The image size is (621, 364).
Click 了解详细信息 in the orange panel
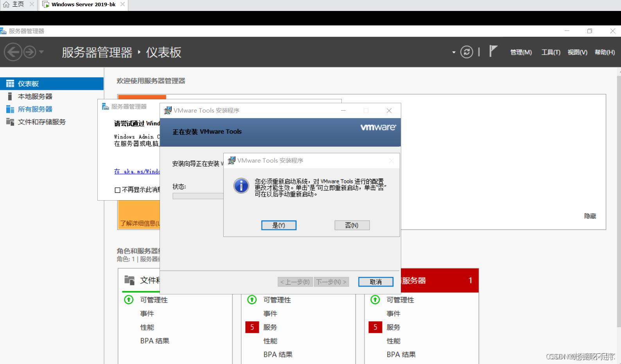point(140,223)
